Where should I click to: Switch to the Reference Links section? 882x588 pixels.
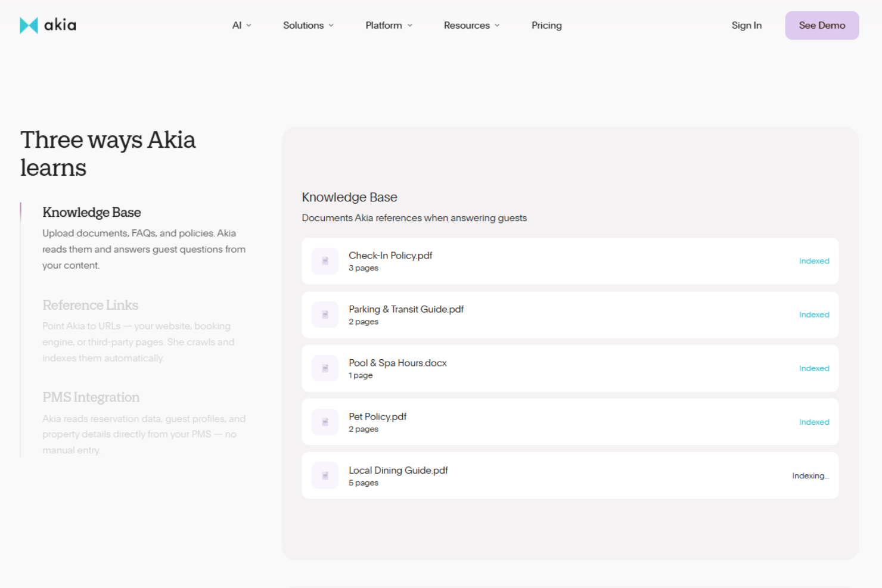(90, 305)
